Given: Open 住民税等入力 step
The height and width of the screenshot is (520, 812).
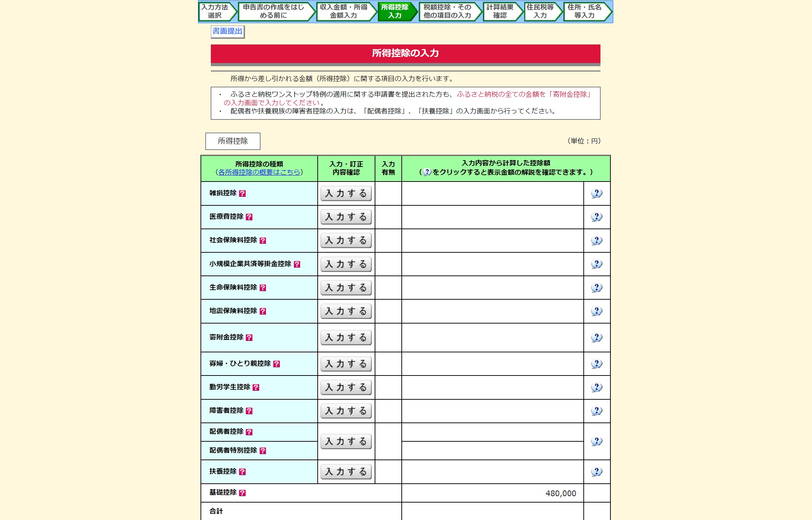Looking at the screenshot, I should pyautogui.click(x=543, y=11).
